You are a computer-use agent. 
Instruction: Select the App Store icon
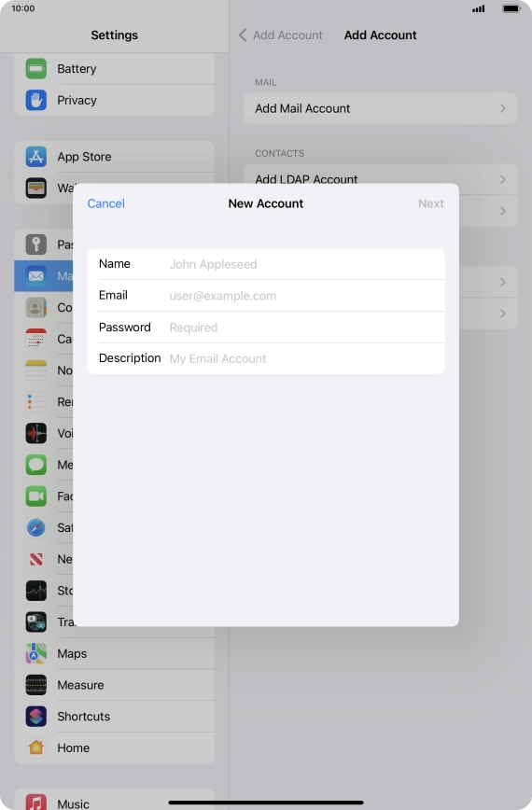point(36,157)
